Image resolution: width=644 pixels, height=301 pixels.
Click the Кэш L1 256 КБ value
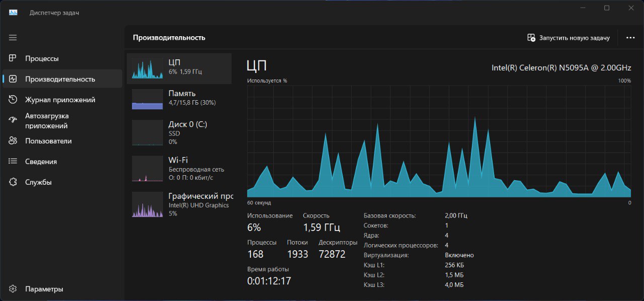tap(454, 265)
